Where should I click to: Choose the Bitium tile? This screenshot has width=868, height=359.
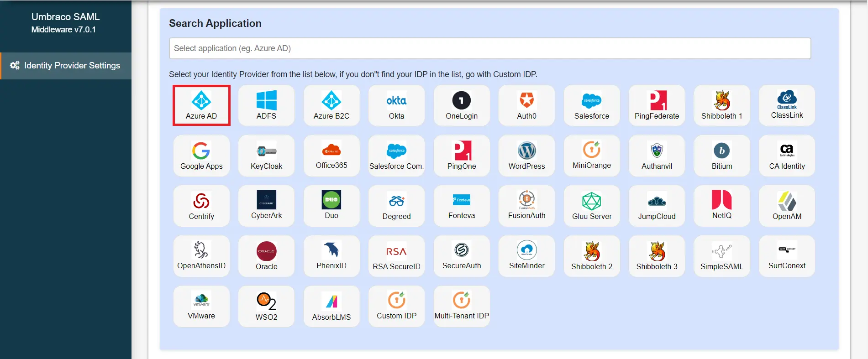click(x=722, y=156)
